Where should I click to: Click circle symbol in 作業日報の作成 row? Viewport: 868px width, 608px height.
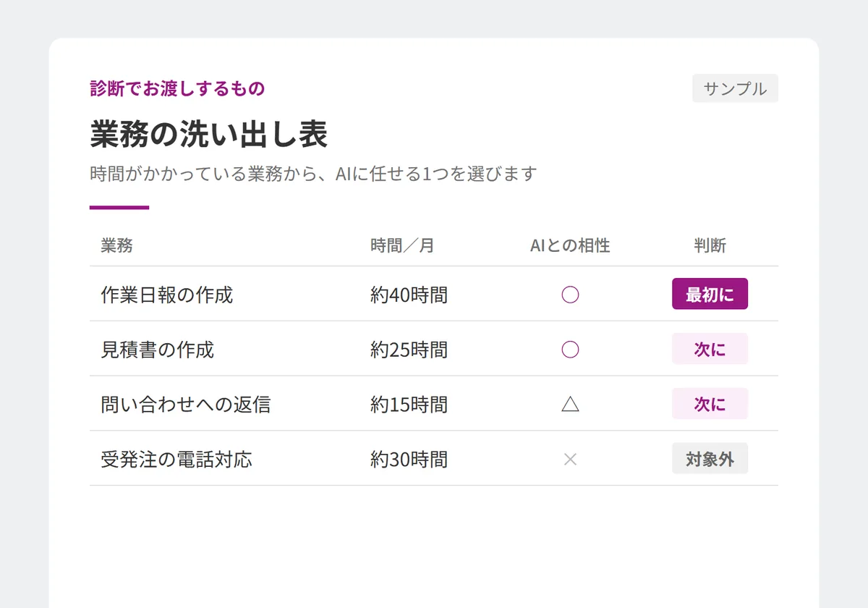click(570, 295)
